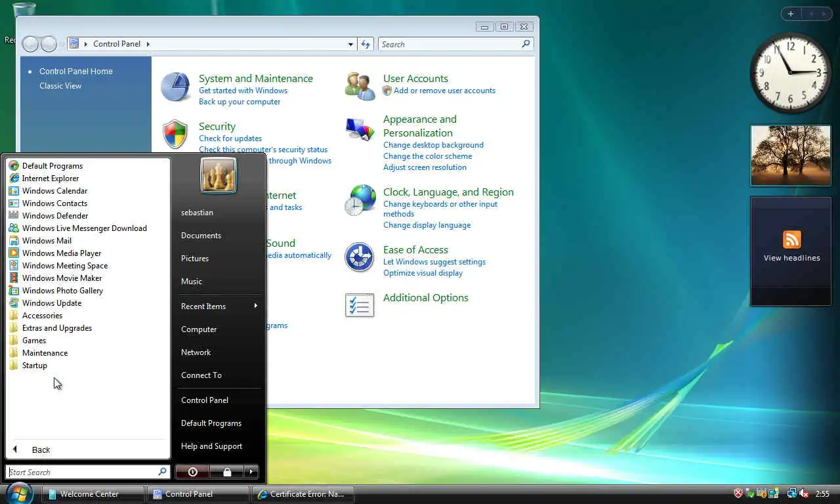Viewport: 840px width, 504px height.
Task: Click the lock computer button
Action: [226, 472]
